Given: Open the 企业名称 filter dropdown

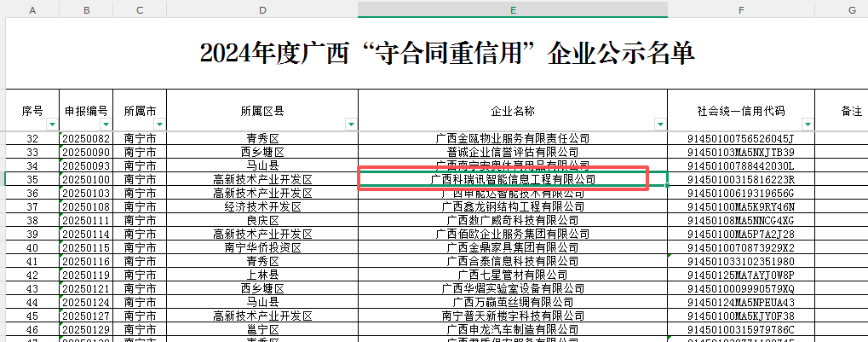Looking at the screenshot, I should 659,125.
